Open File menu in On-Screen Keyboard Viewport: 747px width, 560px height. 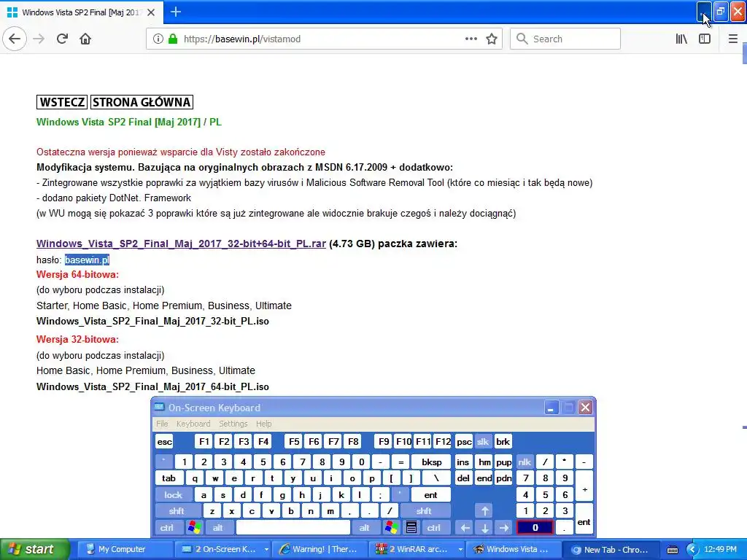click(162, 424)
